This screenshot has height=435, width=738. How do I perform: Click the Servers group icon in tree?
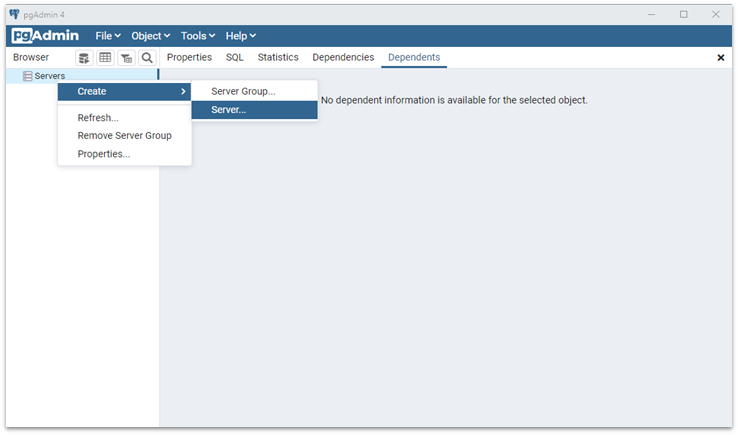tap(28, 76)
